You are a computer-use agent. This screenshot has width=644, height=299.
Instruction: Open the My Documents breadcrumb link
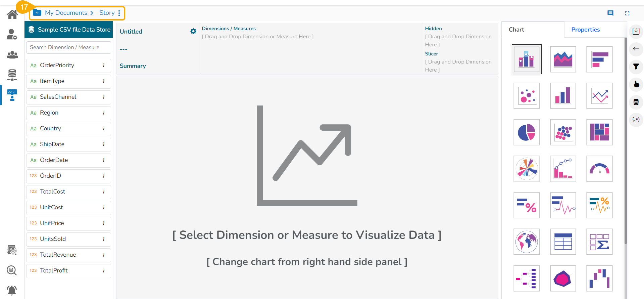point(66,13)
